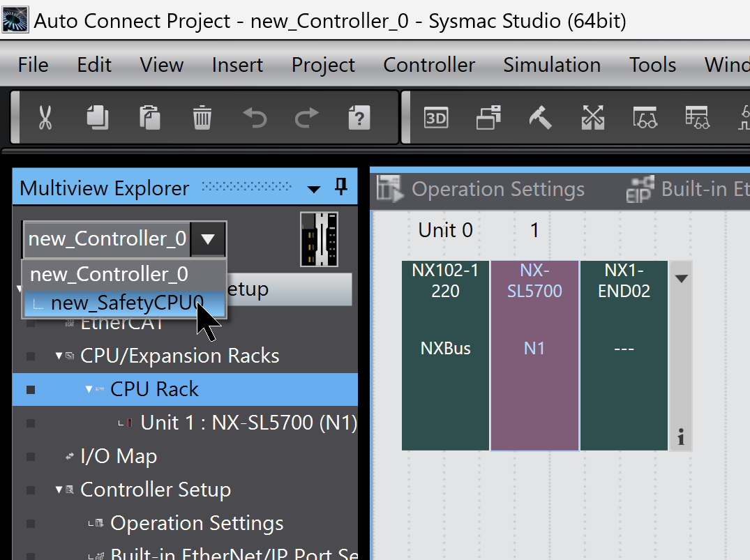This screenshot has width=750, height=560.
Task: Select the Controller Setup tree label
Action: (x=156, y=490)
